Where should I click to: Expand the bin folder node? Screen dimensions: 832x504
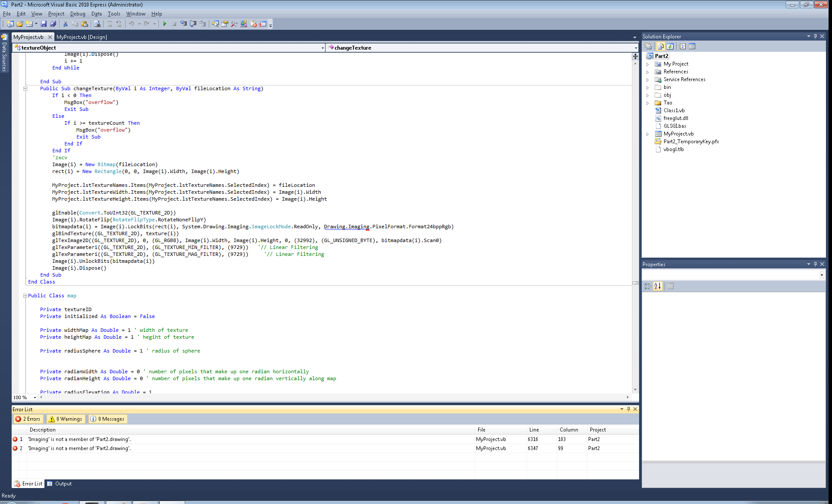pyautogui.click(x=647, y=88)
